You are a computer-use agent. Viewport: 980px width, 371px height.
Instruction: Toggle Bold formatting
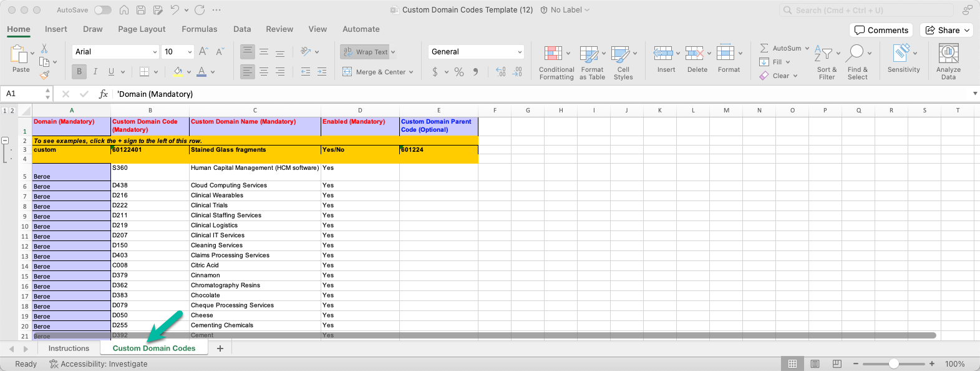(79, 72)
